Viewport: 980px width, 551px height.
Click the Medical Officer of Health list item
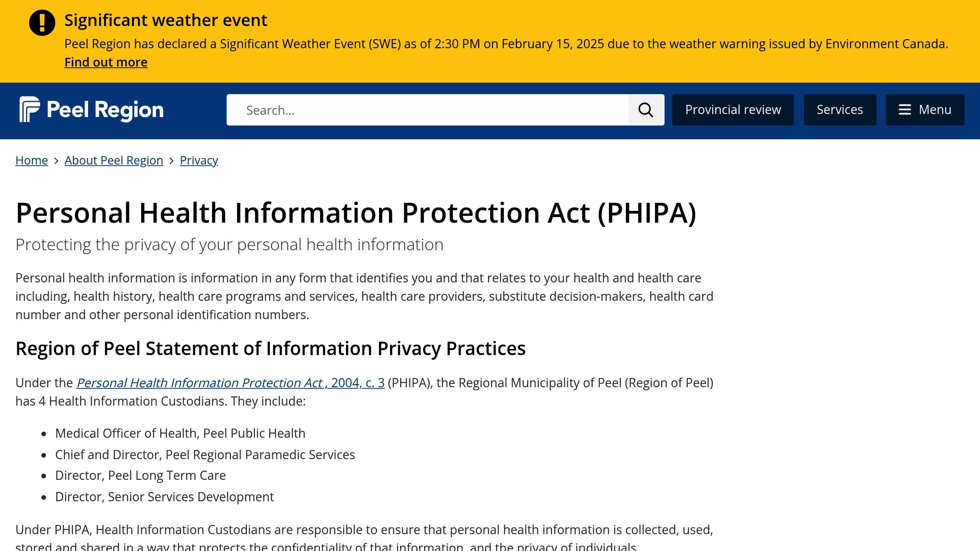(180, 433)
